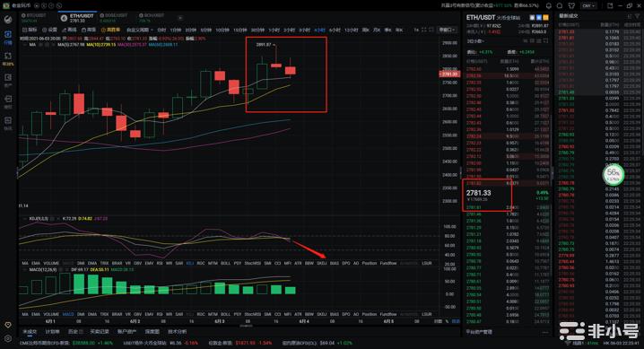The height and width of the screenshot is (349, 644).
Task: Click the app logo in the left sidebar
Action: (8, 19)
